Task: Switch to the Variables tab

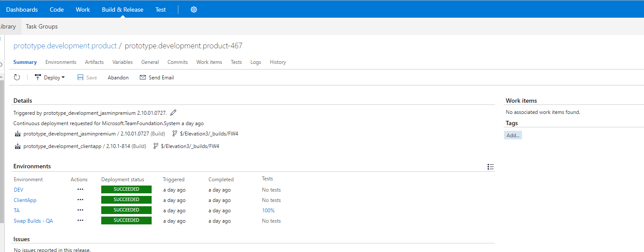Action: [122, 62]
